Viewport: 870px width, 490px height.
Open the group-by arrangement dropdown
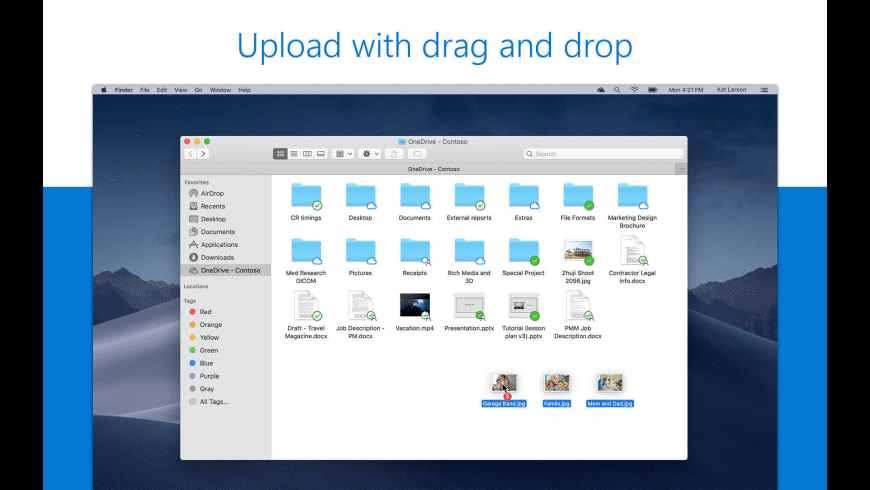[343, 154]
